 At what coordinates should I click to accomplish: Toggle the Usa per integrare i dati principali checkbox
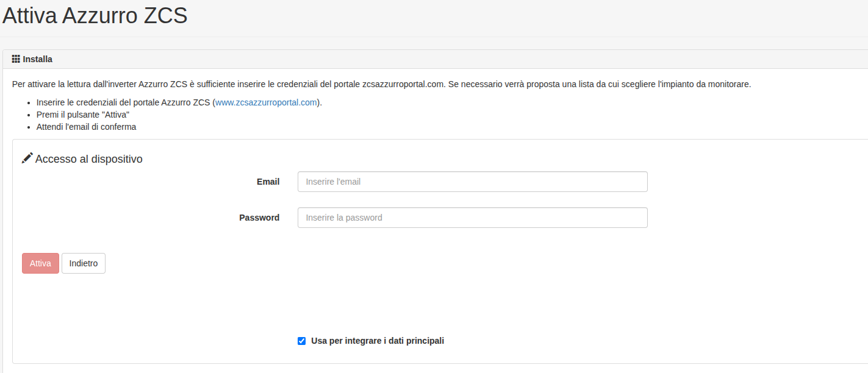pyautogui.click(x=301, y=341)
